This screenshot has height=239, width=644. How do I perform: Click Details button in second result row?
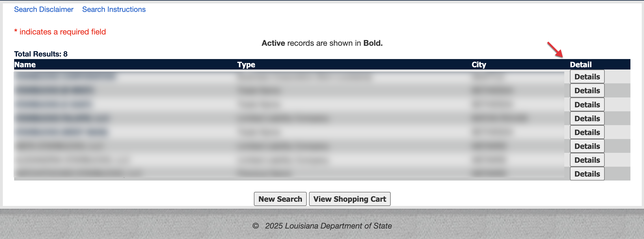(587, 91)
